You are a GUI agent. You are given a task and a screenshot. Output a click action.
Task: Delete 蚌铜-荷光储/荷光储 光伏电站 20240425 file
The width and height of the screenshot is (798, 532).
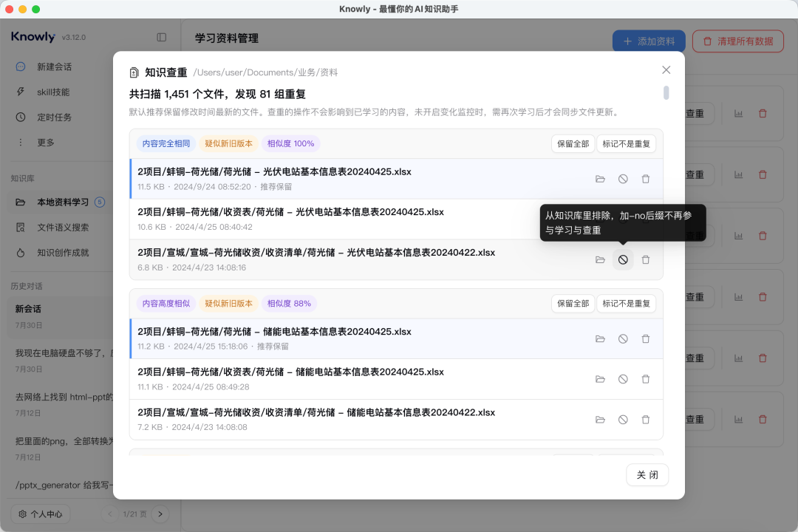645,179
